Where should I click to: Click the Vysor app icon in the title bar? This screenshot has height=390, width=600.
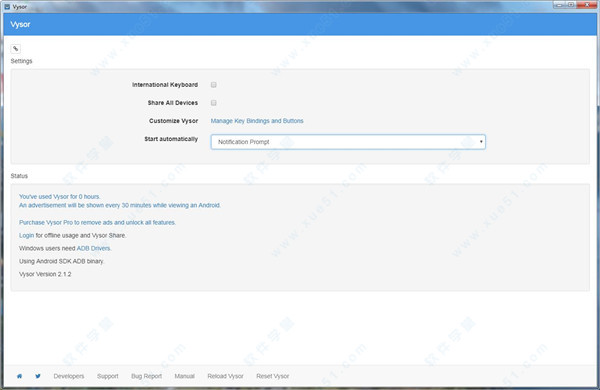click(x=7, y=7)
